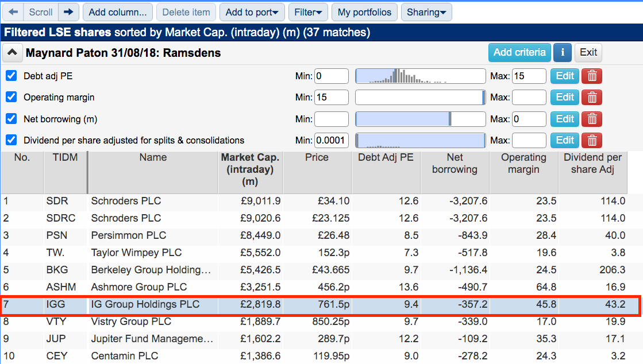Edit the Dividend per share criterion
643x364 pixels.
click(565, 141)
